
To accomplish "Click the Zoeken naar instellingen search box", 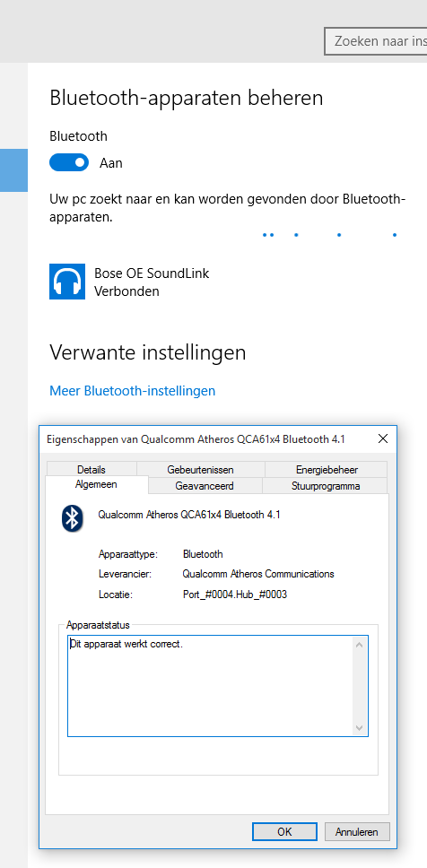I will point(376,41).
